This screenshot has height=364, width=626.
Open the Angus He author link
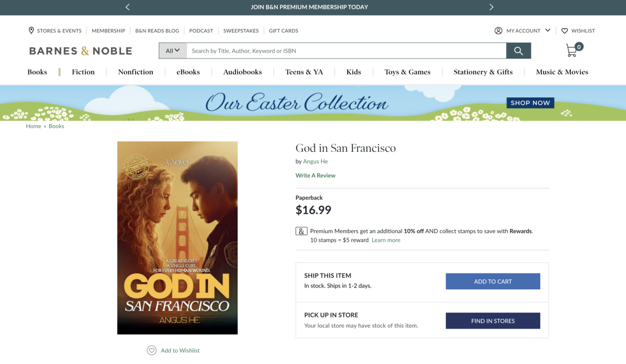[315, 161]
